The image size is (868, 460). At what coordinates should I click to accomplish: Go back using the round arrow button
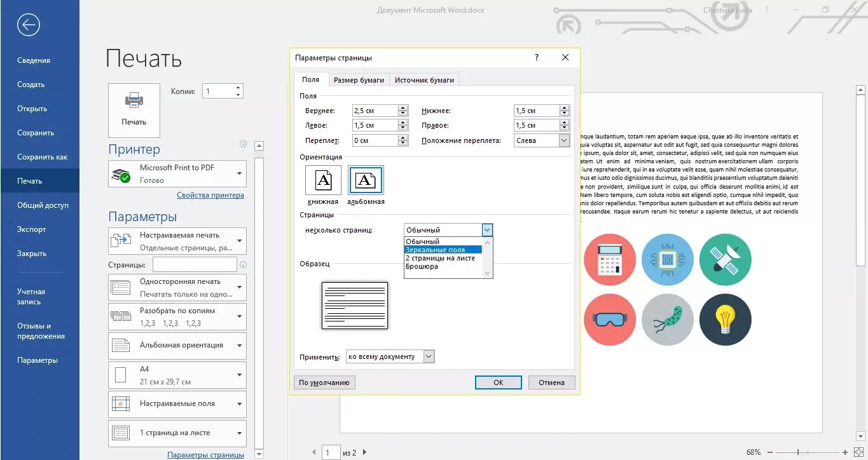pos(29,25)
